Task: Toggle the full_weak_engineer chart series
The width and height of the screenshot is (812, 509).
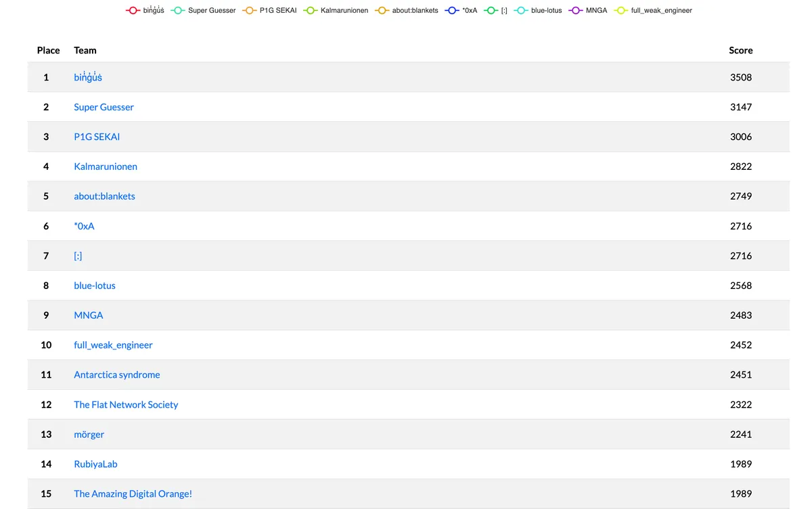Action: click(x=618, y=10)
